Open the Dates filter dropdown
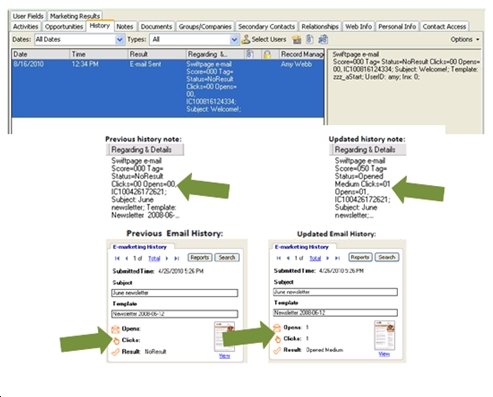493x397 pixels. pyautogui.click(x=119, y=40)
